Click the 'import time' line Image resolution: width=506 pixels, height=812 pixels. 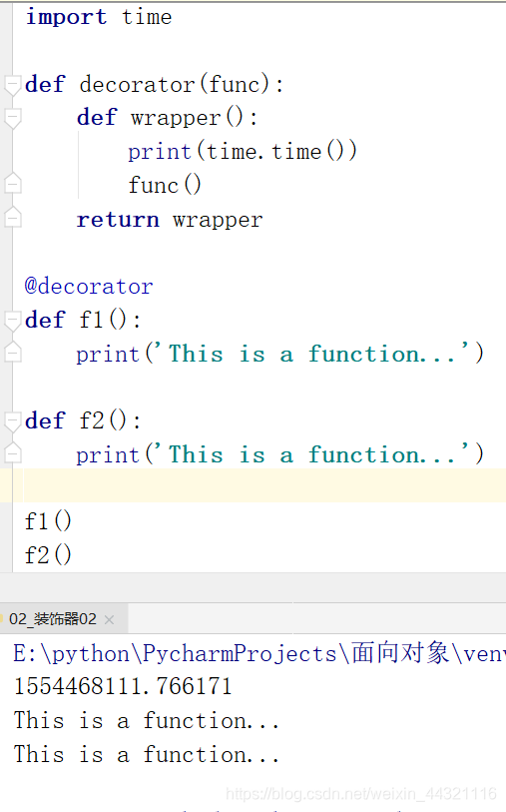pos(99,17)
